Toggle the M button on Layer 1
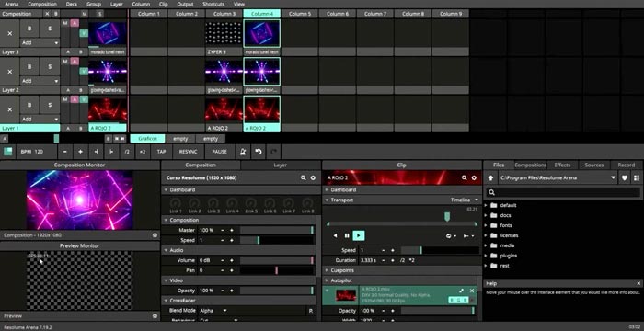 tap(65, 99)
